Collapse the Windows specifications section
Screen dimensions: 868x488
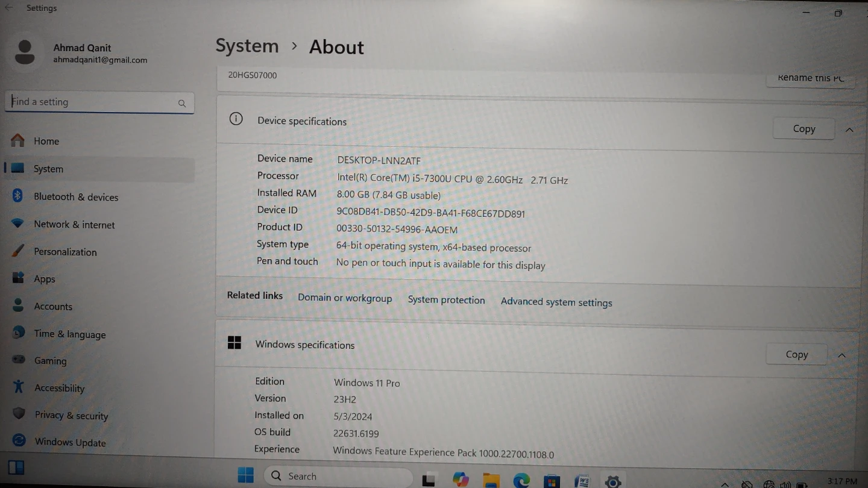(x=842, y=355)
